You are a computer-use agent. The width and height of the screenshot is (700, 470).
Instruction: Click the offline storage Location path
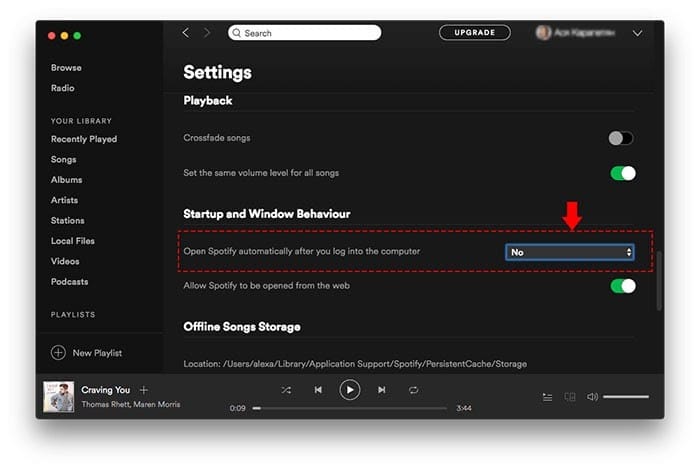[x=355, y=364]
